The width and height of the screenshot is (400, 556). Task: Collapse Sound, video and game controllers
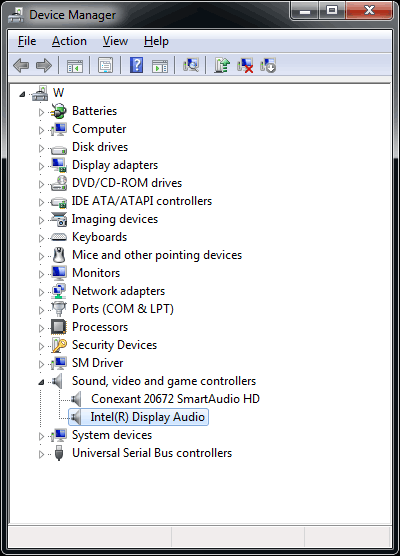point(41,382)
